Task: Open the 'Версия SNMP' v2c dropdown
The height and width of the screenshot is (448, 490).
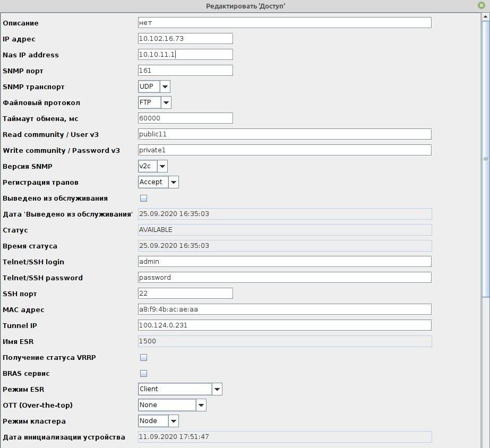Action: [x=162, y=166]
